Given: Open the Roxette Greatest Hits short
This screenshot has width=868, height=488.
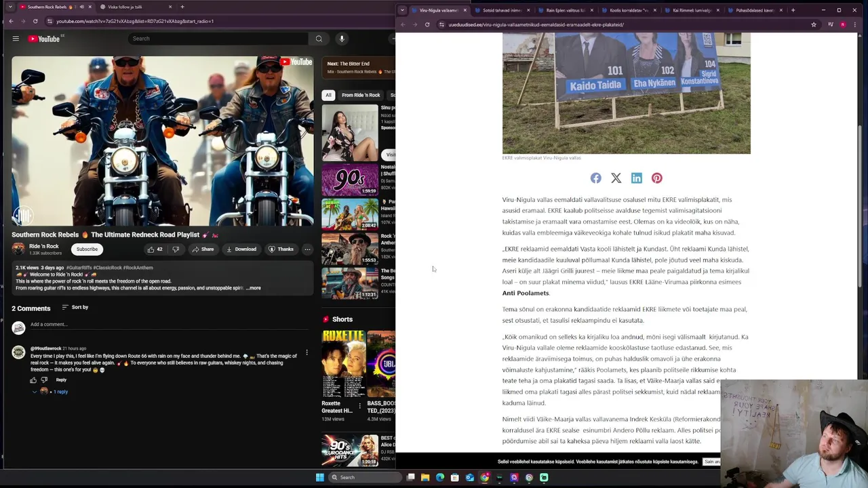Looking at the screenshot, I should [x=342, y=364].
